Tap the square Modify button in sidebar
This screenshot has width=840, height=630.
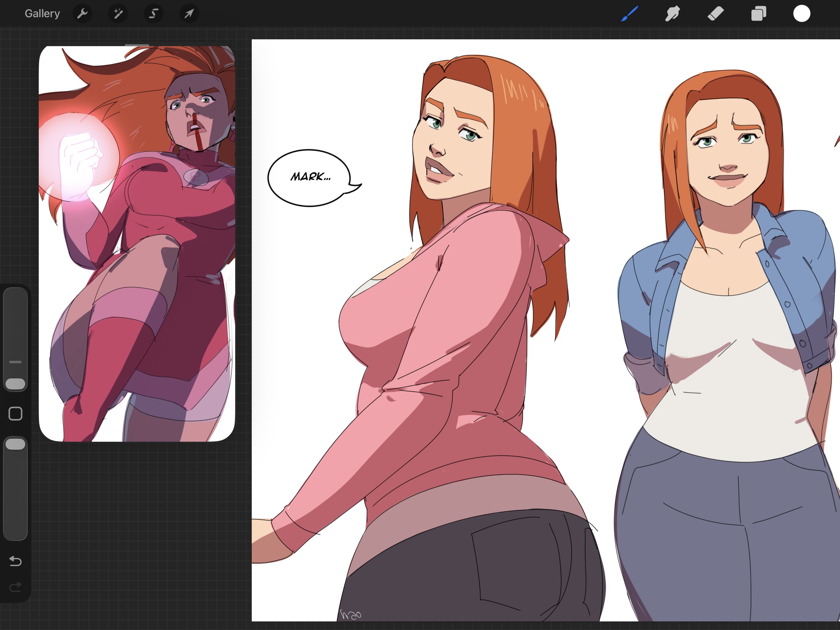pyautogui.click(x=16, y=413)
